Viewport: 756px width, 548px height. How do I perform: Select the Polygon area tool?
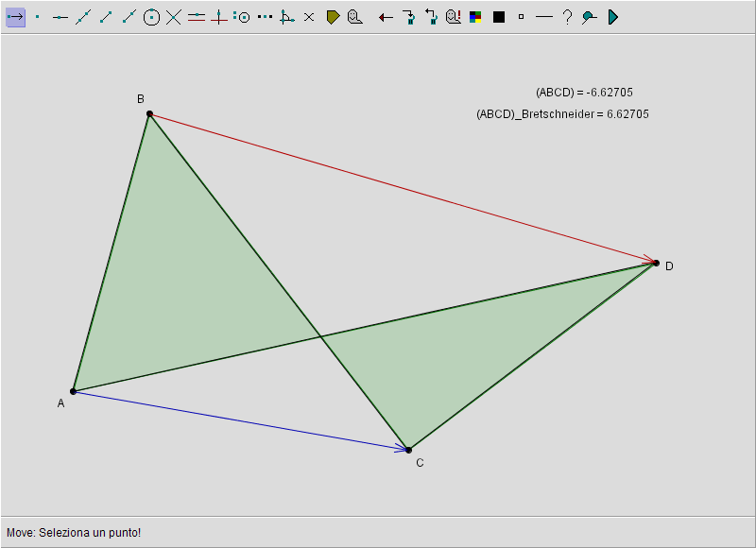coord(333,17)
